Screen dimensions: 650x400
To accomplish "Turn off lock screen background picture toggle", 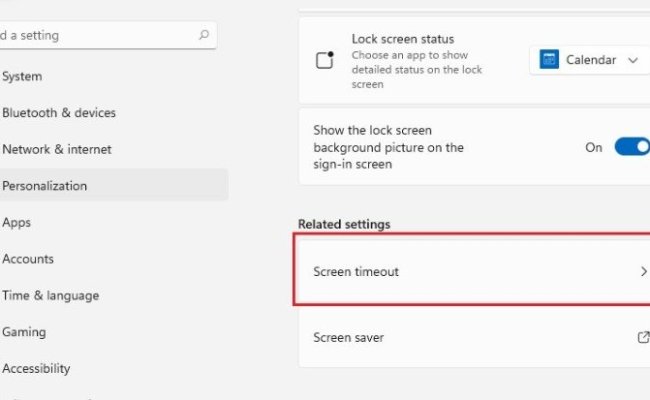I will pos(632,147).
